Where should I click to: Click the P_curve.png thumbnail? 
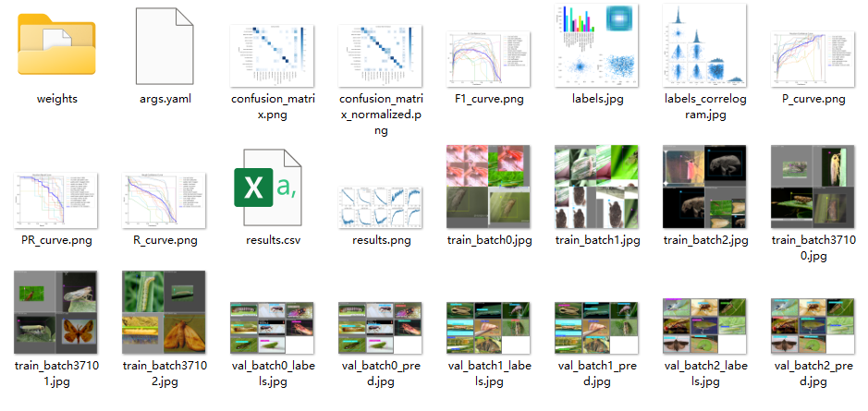point(813,58)
